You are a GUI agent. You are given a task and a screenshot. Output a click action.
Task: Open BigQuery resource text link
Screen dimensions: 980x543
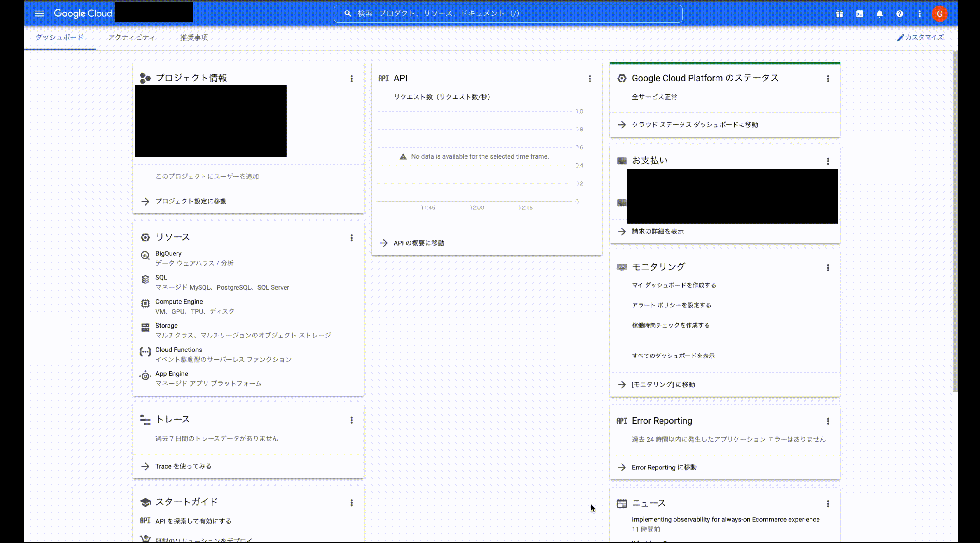tap(168, 253)
